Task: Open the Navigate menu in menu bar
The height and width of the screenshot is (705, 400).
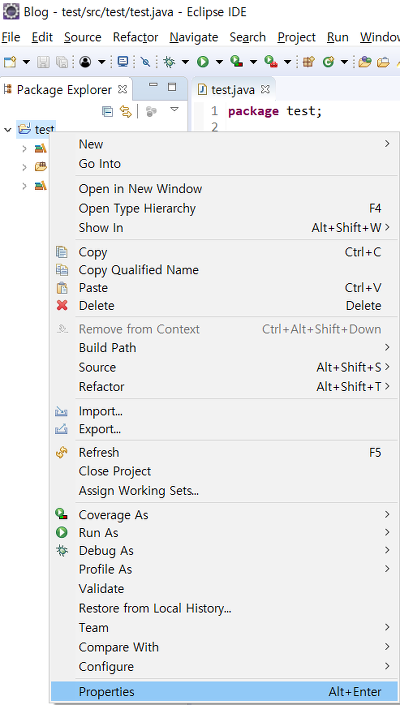Action: (x=194, y=37)
